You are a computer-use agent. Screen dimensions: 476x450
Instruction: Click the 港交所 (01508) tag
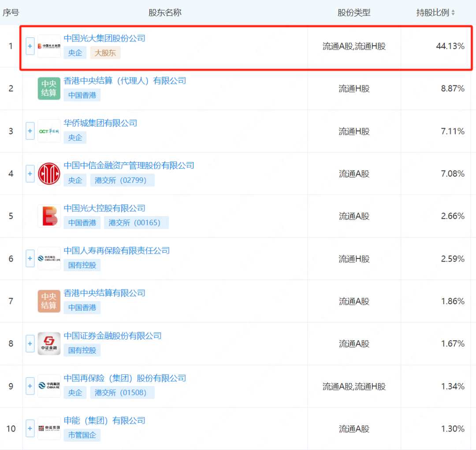tap(123, 392)
